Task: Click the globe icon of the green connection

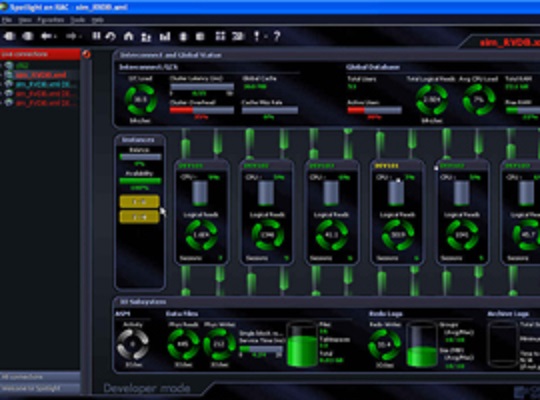Action: (x=9, y=65)
